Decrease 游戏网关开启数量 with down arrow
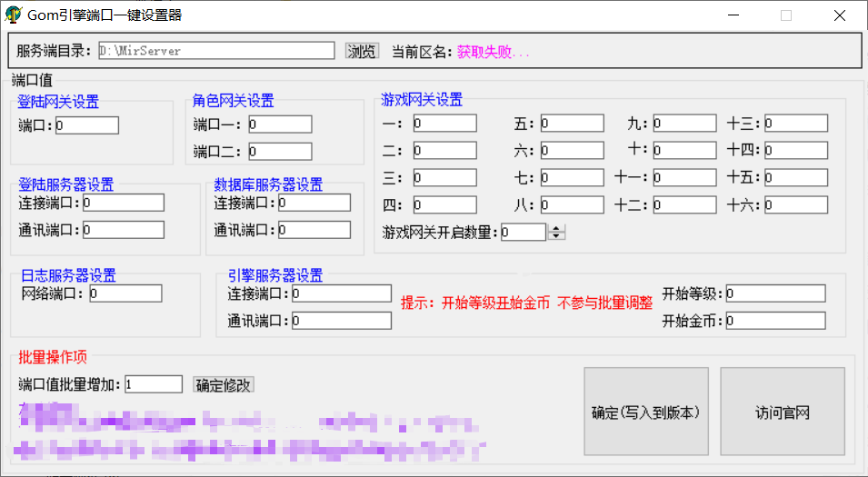The width and height of the screenshot is (868, 477). coord(556,235)
